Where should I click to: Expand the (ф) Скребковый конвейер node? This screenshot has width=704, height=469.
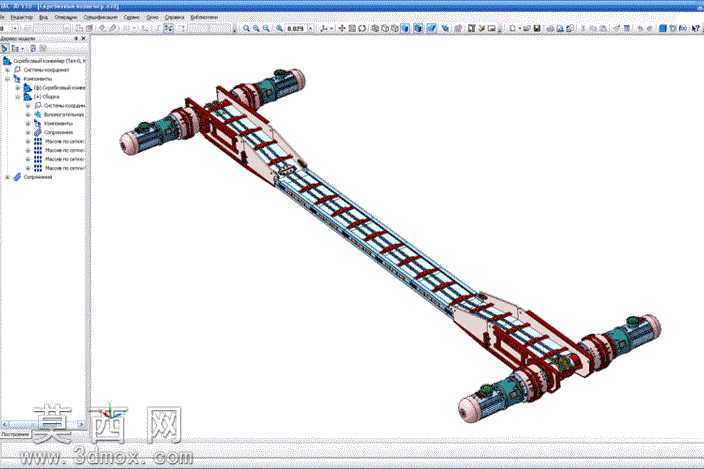(x=18, y=88)
